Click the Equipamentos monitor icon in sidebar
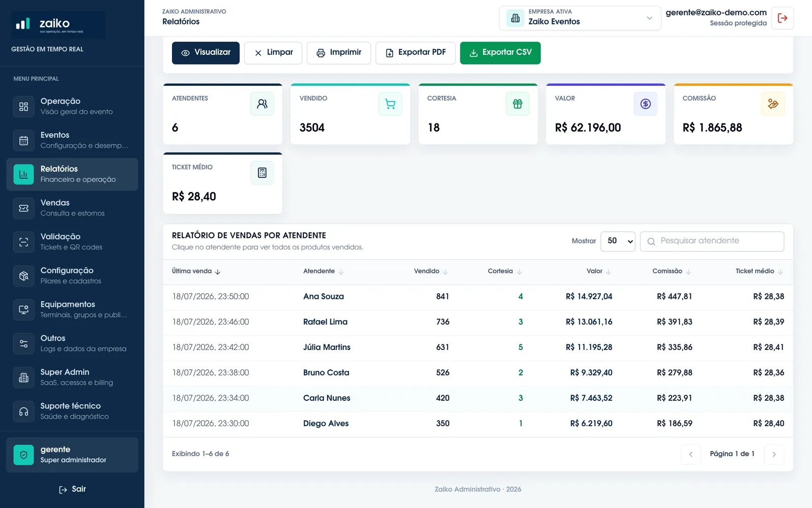 tap(24, 310)
